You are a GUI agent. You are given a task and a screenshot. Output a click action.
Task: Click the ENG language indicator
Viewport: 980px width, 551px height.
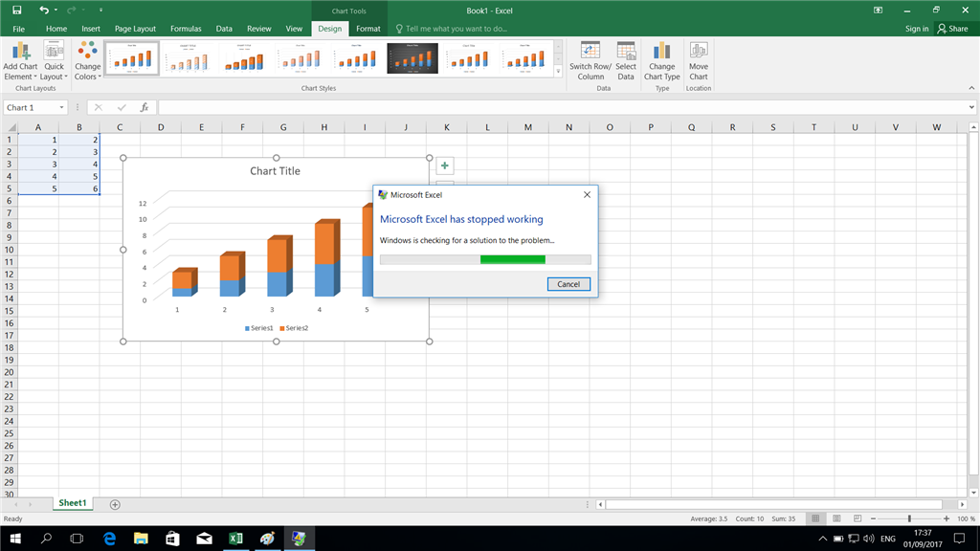point(887,539)
